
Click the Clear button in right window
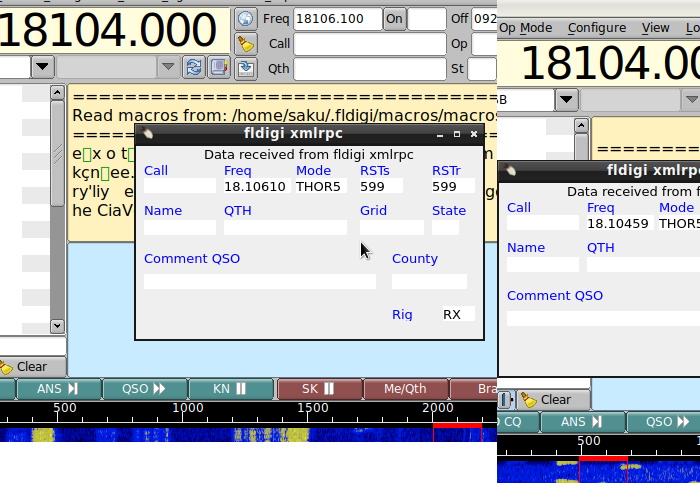(x=554, y=400)
